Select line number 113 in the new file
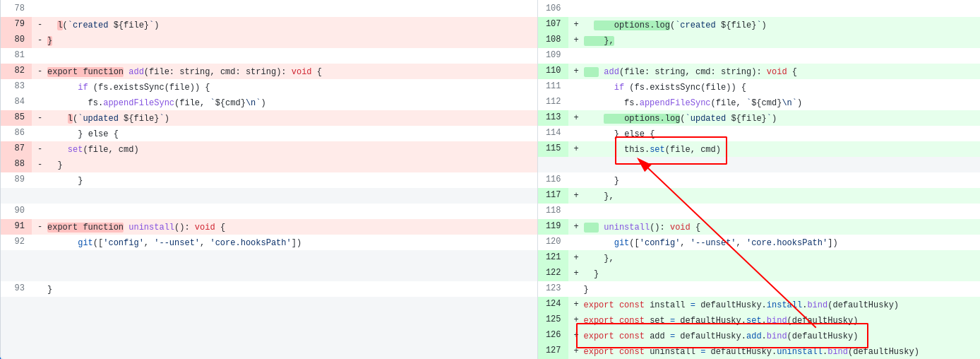This screenshot has width=980, height=359. pos(553,118)
